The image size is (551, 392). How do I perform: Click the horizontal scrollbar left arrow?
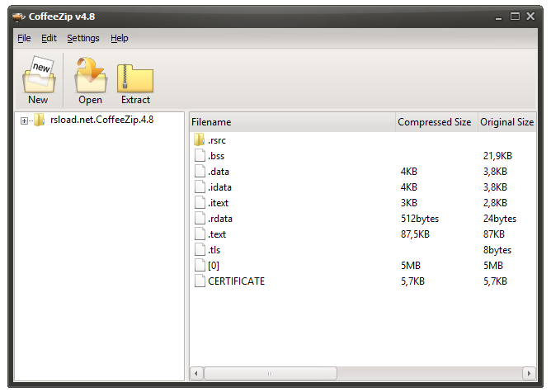pyautogui.click(x=196, y=373)
